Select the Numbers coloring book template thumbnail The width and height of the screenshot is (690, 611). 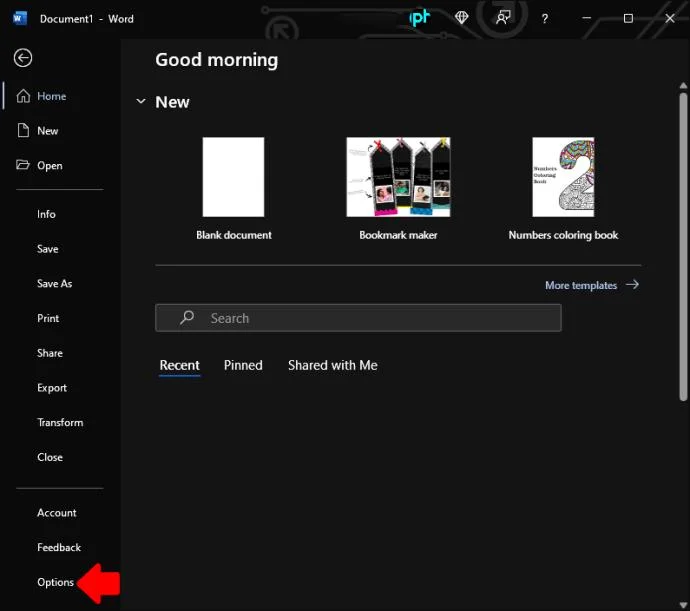[x=563, y=177]
